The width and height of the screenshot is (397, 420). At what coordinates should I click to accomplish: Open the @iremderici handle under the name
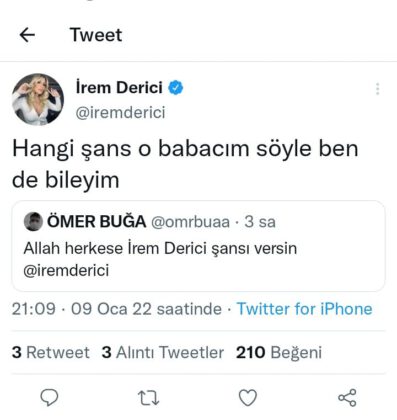click(x=120, y=112)
